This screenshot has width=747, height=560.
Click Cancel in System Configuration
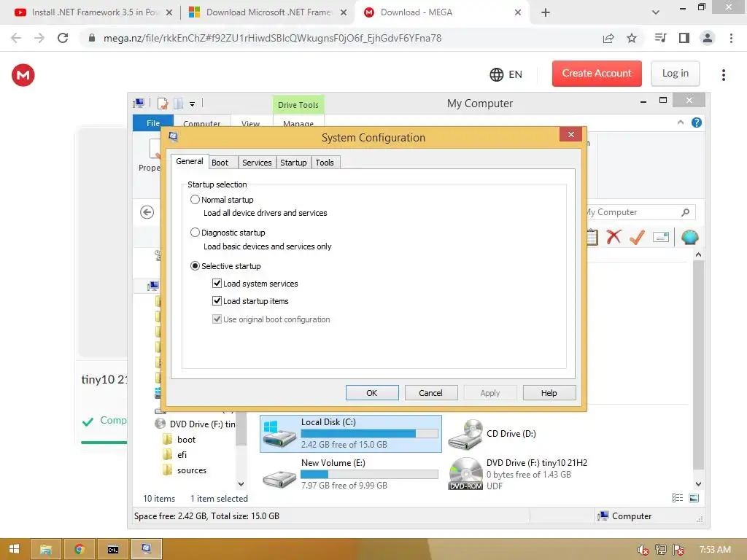(x=430, y=393)
